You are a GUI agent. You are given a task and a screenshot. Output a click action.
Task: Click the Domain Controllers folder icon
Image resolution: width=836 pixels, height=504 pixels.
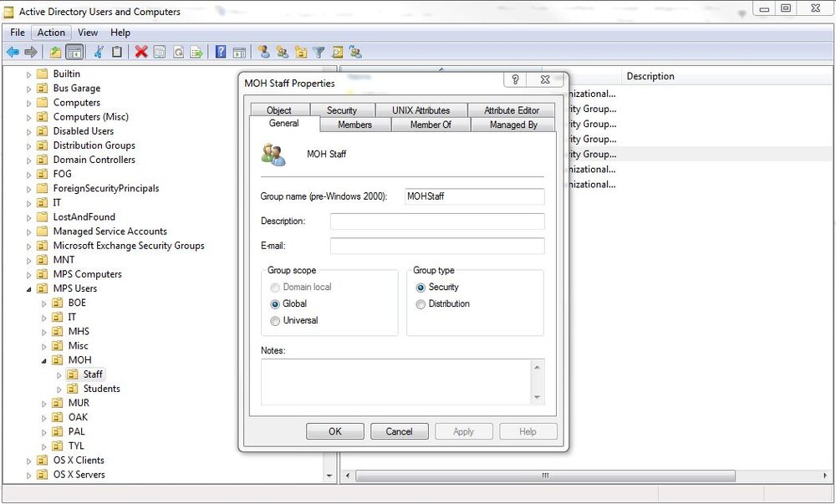click(42, 160)
